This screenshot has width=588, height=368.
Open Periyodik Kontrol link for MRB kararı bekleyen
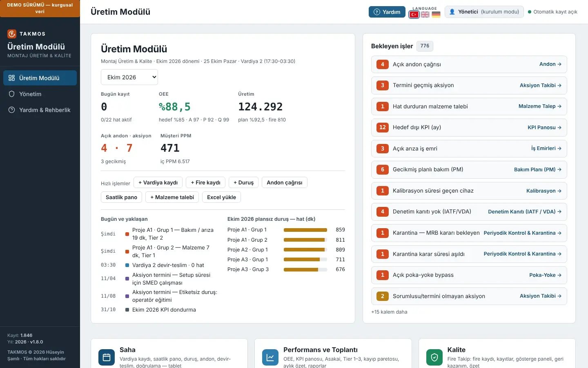(523, 233)
